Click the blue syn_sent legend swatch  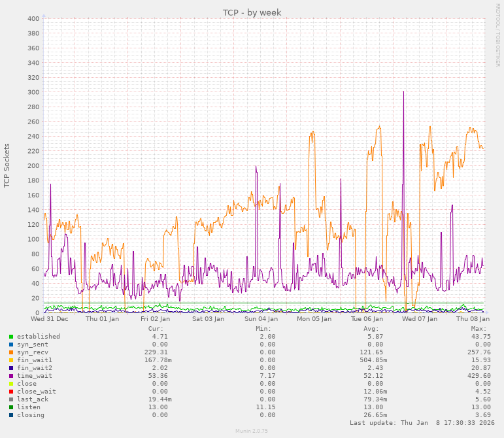click(11, 345)
